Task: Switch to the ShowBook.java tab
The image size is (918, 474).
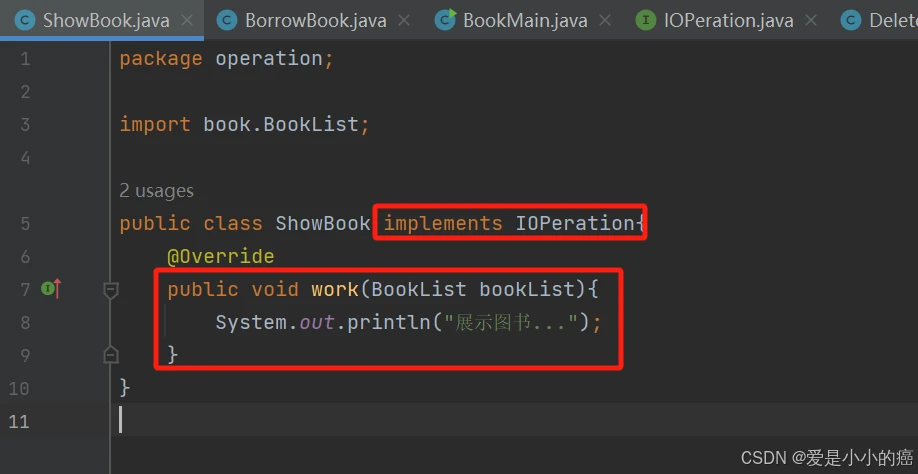Action: pos(106,20)
